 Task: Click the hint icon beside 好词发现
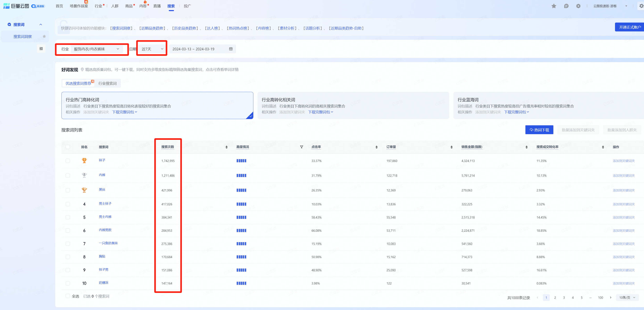click(82, 69)
